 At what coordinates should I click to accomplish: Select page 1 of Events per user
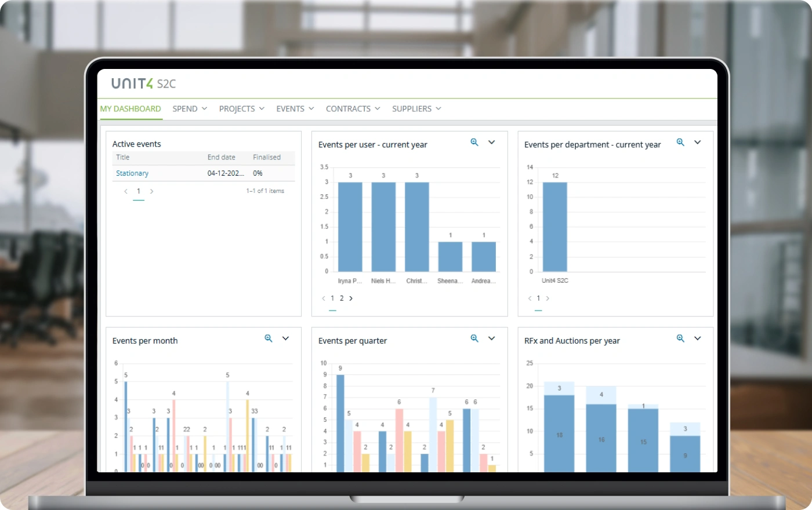[x=332, y=298]
